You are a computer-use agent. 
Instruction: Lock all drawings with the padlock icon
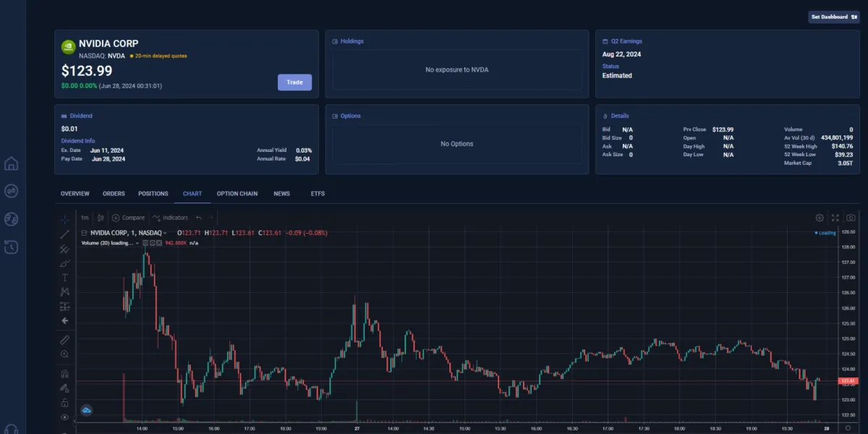click(64, 402)
